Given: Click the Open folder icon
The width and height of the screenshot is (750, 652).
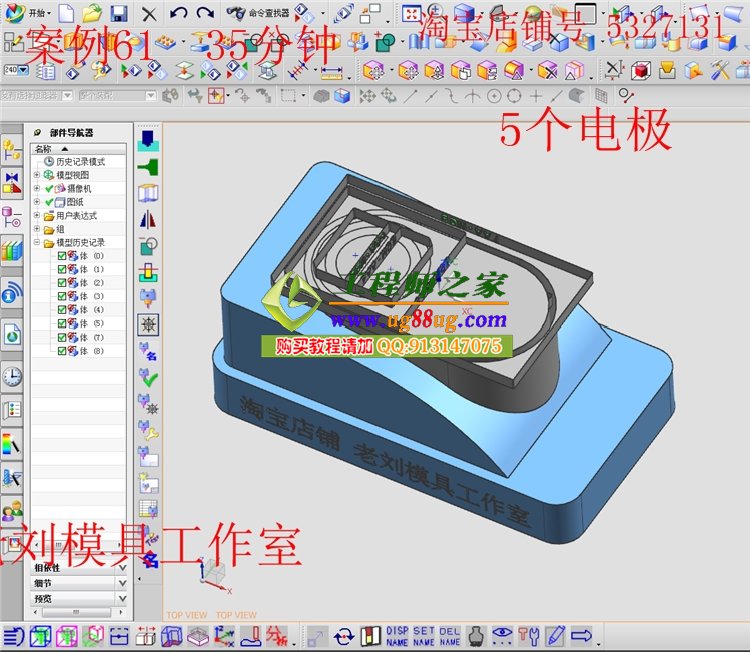Looking at the screenshot, I should (x=92, y=13).
